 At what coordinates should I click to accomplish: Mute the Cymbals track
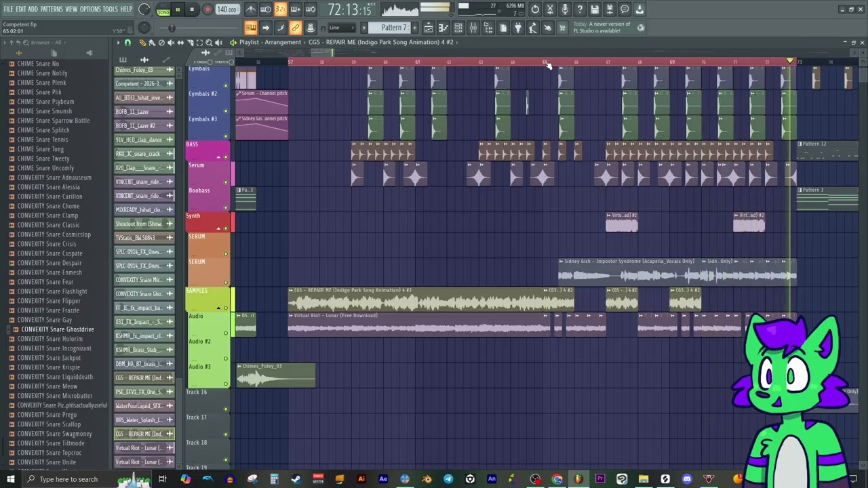[226, 86]
